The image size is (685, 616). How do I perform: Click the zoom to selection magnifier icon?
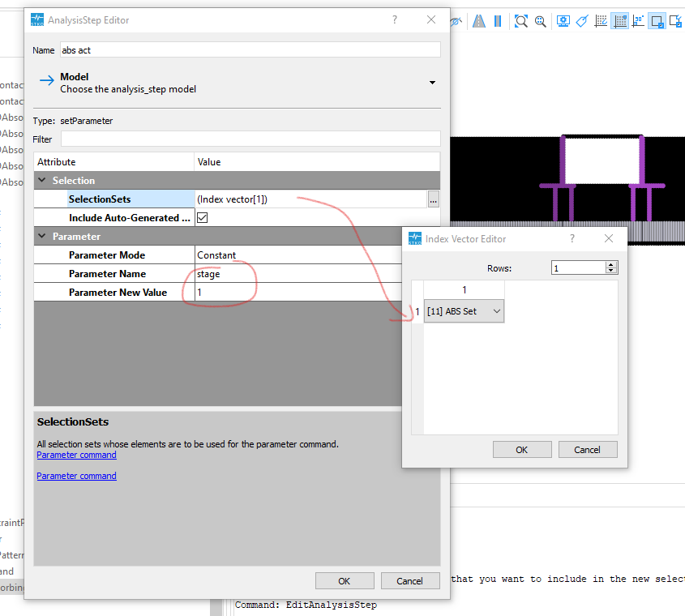(541, 21)
